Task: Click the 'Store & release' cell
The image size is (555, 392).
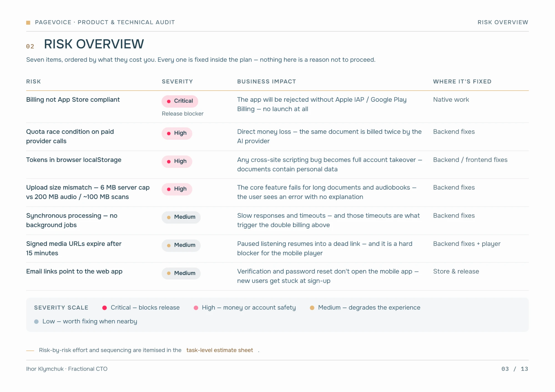Action: click(x=456, y=271)
